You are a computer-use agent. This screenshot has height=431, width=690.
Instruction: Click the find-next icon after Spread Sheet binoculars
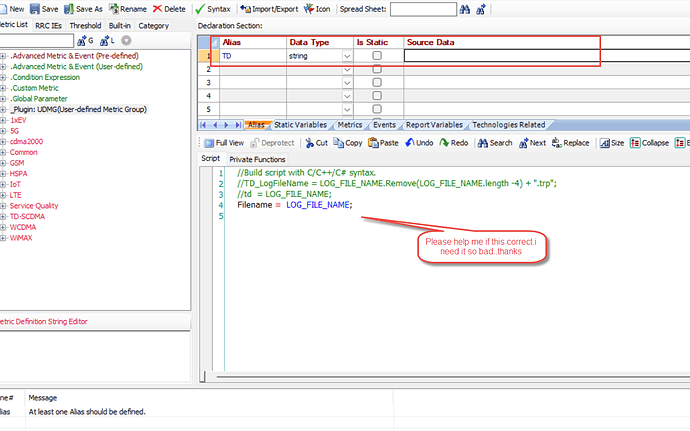tap(481, 9)
